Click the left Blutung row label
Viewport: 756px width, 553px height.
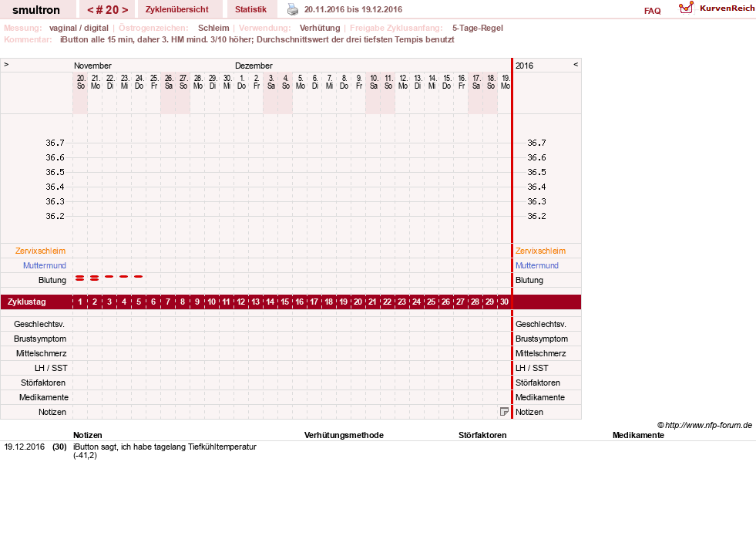click(x=52, y=280)
